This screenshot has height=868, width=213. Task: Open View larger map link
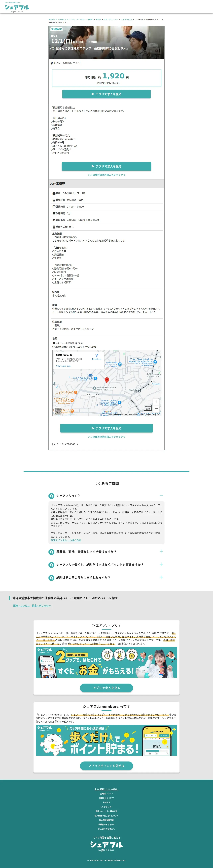pos(63,366)
